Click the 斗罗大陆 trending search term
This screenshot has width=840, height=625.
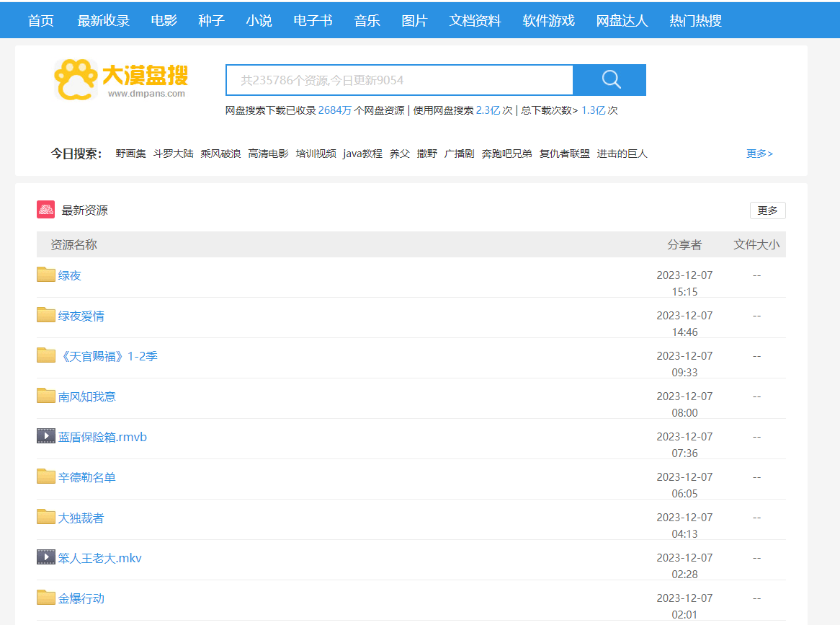click(x=174, y=154)
